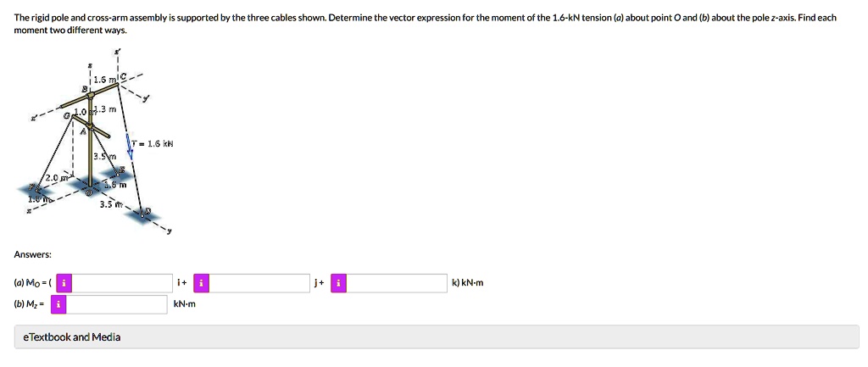Click the blue tension arrow in diagram

(131, 146)
